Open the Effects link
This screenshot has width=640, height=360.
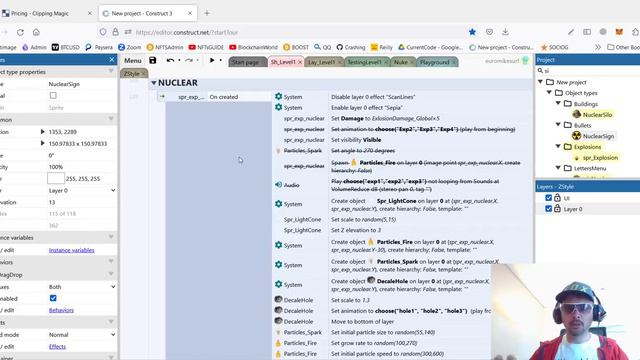(57, 347)
